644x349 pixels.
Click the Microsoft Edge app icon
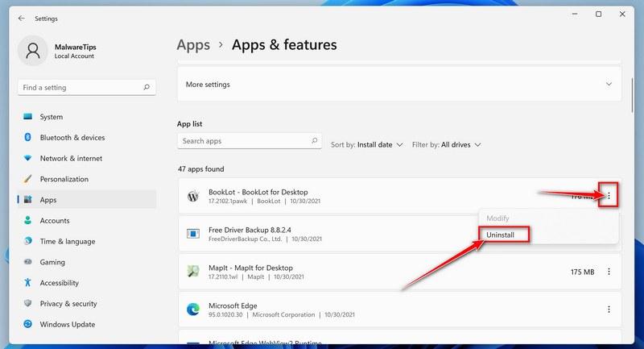pyautogui.click(x=193, y=310)
